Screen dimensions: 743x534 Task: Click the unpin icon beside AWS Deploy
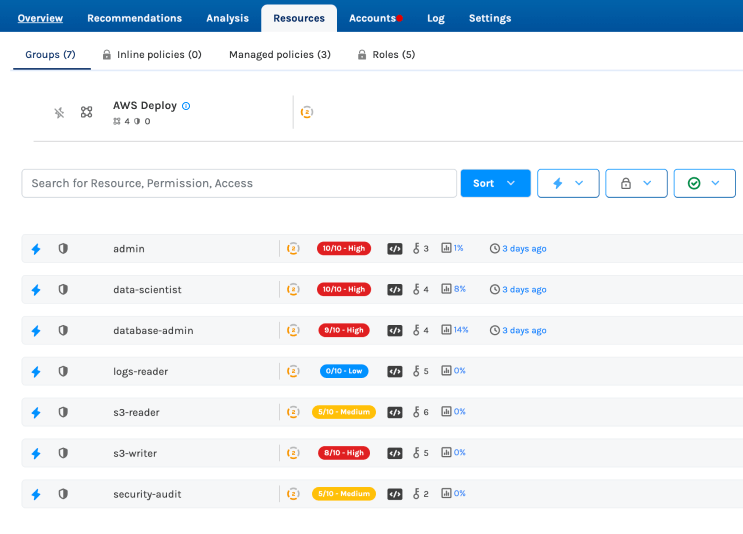click(x=59, y=112)
